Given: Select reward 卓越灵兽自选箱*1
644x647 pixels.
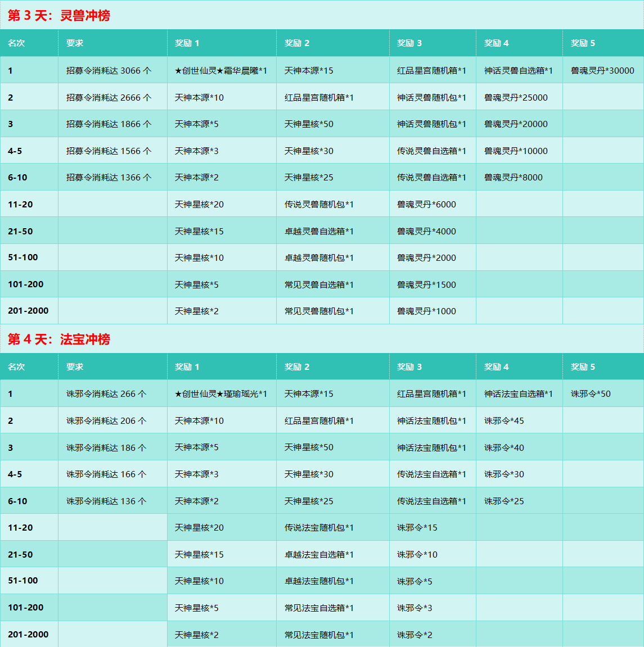Looking at the screenshot, I should [319, 232].
